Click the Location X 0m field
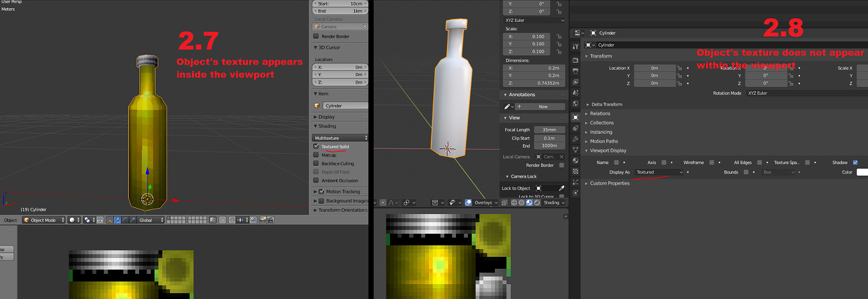Screen dimensions: 868x299 (654, 68)
